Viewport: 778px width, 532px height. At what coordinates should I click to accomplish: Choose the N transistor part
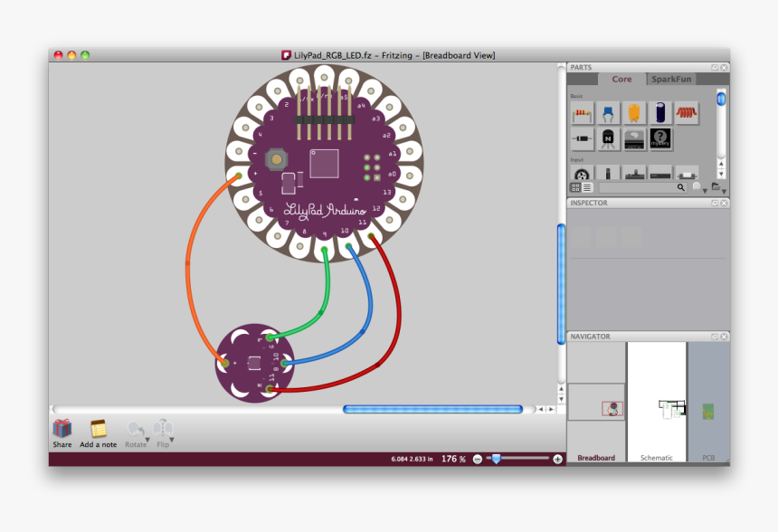[x=608, y=139]
